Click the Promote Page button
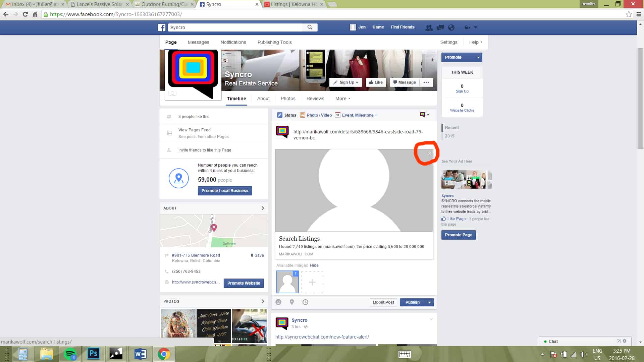The height and width of the screenshot is (362, 644). [x=458, y=235]
